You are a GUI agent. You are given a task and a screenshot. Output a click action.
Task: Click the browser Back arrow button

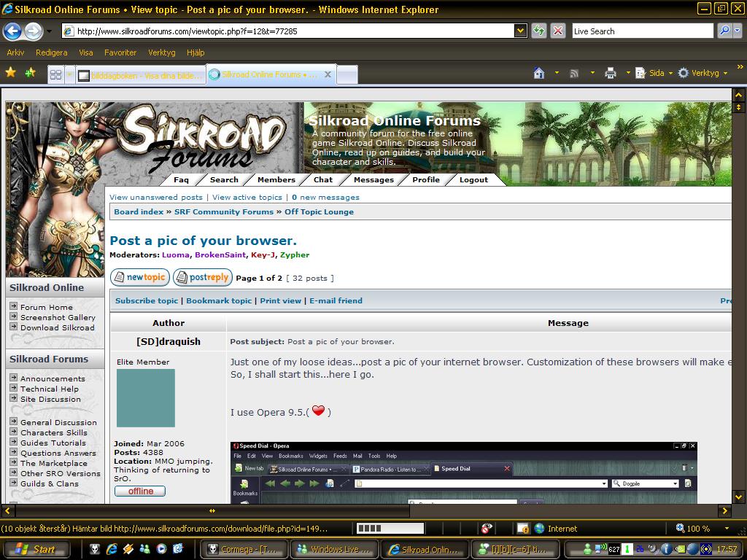[x=12, y=31]
